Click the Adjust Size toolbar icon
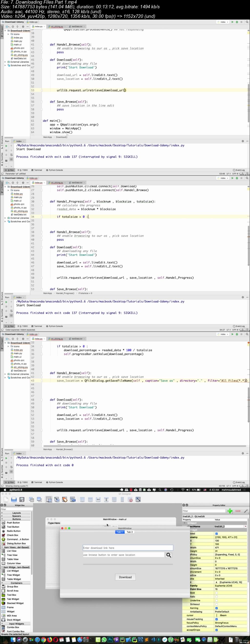The image size is (250, 644). [x=138, y=500]
